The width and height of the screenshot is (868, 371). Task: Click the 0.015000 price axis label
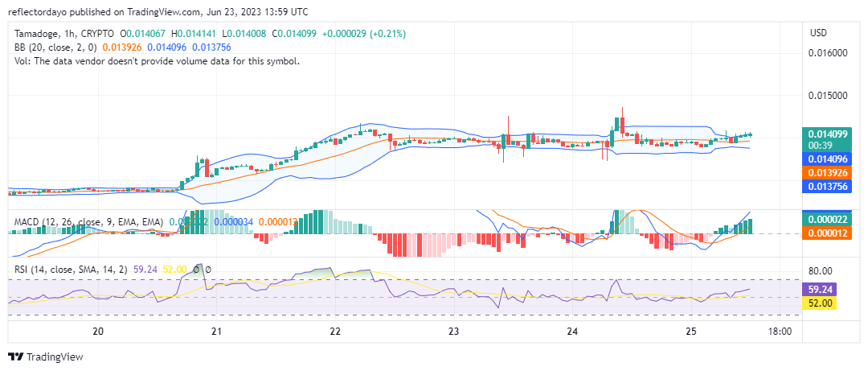pos(828,96)
